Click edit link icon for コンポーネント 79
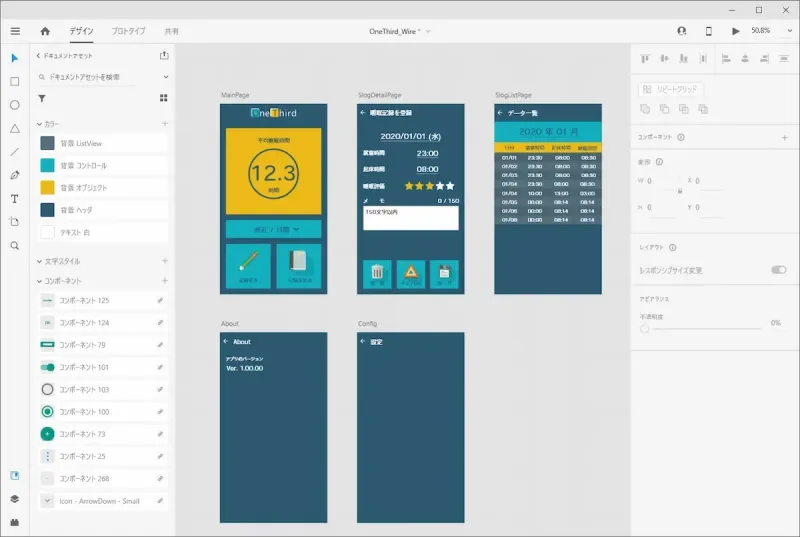Screen dimensions: 800x537 coord(160,345)
